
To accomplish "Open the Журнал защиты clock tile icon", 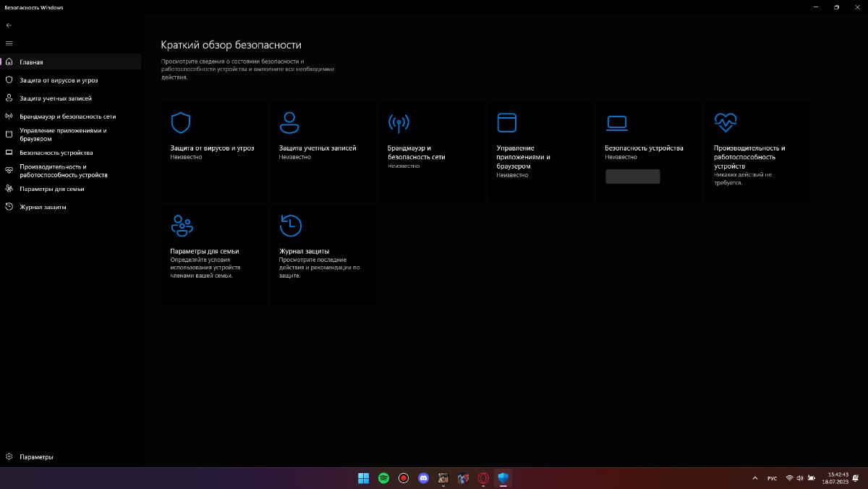I will pyautogui.click(x=290, y=226).
